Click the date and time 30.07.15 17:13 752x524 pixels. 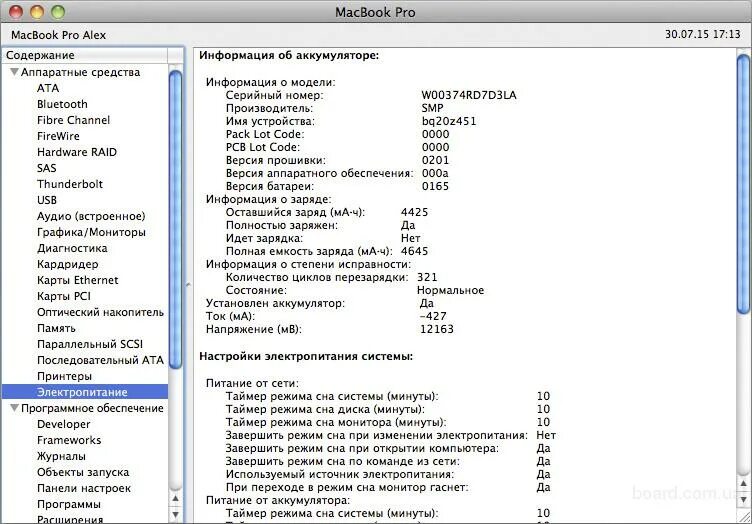pos(703,34)
